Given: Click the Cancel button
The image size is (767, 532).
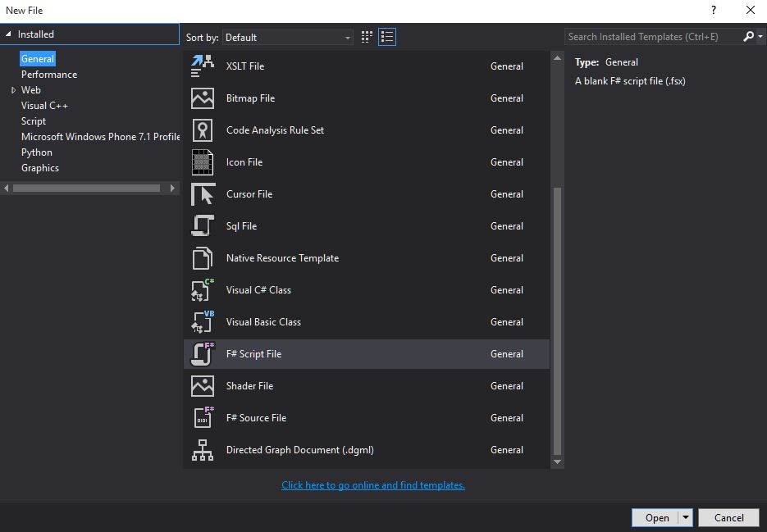Looking at the screenshot, I should [728, 518].
